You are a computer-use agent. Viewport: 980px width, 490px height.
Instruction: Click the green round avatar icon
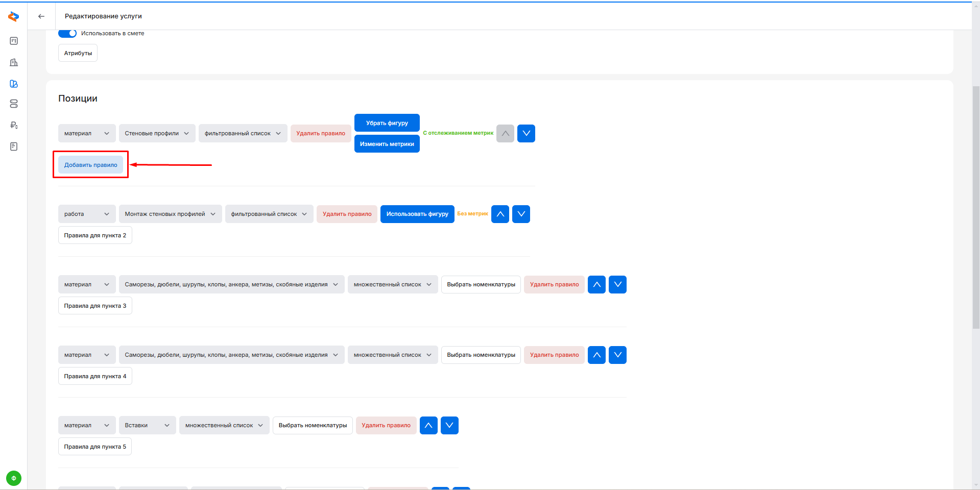[14, 478]
